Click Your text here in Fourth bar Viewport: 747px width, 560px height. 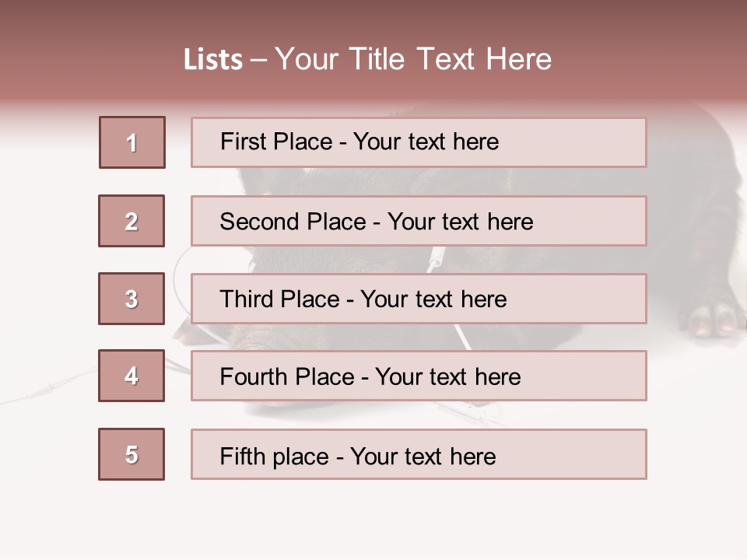(447, 377)
